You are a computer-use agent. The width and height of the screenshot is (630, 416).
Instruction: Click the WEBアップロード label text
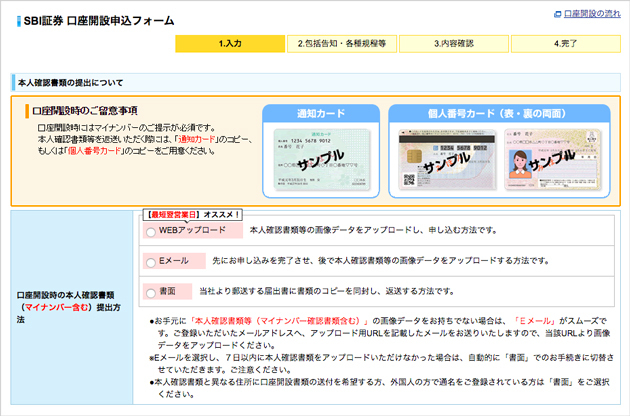pos(192,230)
